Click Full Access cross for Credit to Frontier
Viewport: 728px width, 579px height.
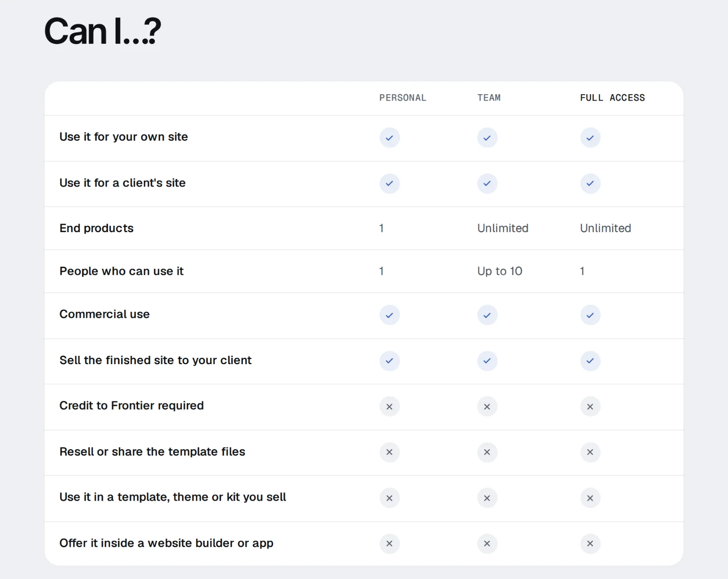(x=590, y=406)
